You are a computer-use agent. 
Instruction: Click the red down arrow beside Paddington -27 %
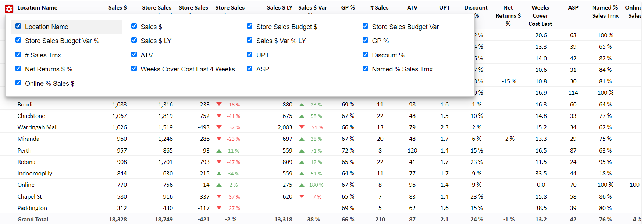tap(219, 208)
